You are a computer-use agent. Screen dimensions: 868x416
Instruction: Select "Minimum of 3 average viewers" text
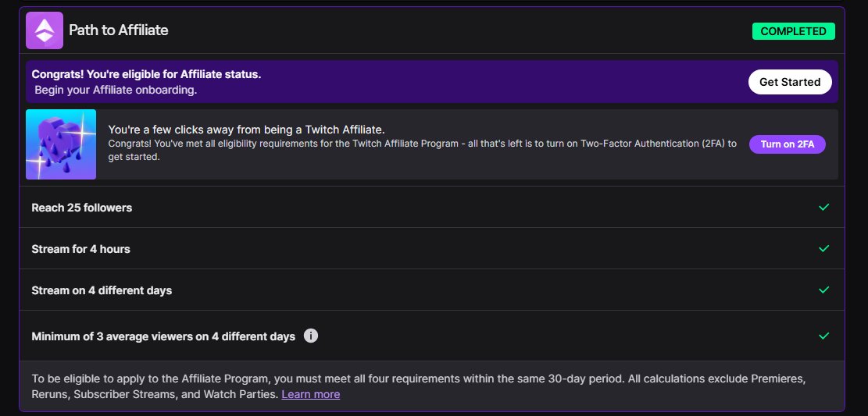point(163,336)
